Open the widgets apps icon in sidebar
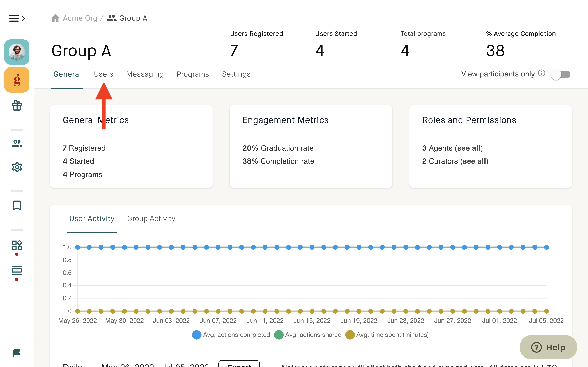The image size is (588, 367). (17, 245)
